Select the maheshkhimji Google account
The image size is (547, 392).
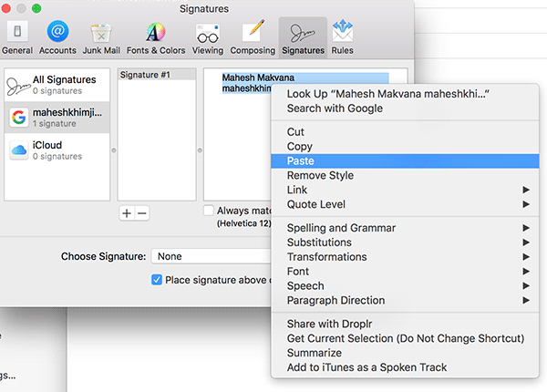click(x=57, y=118)
